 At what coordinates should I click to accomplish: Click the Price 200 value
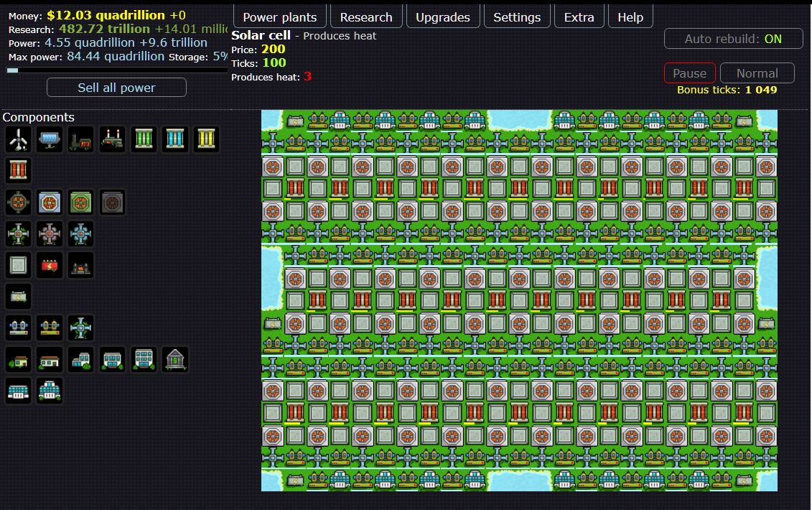(x=273, y=50)
